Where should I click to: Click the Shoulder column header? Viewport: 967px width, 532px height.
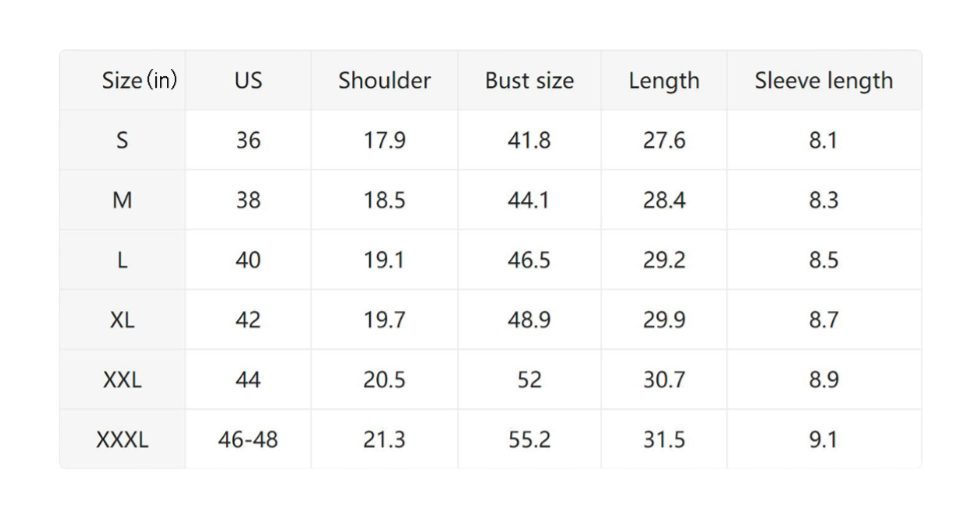(x=384, y=81)
